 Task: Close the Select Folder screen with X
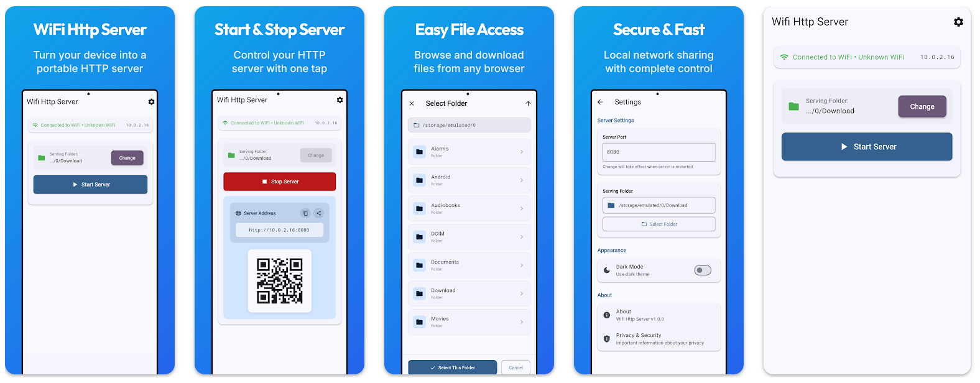(x=412, y=104)
